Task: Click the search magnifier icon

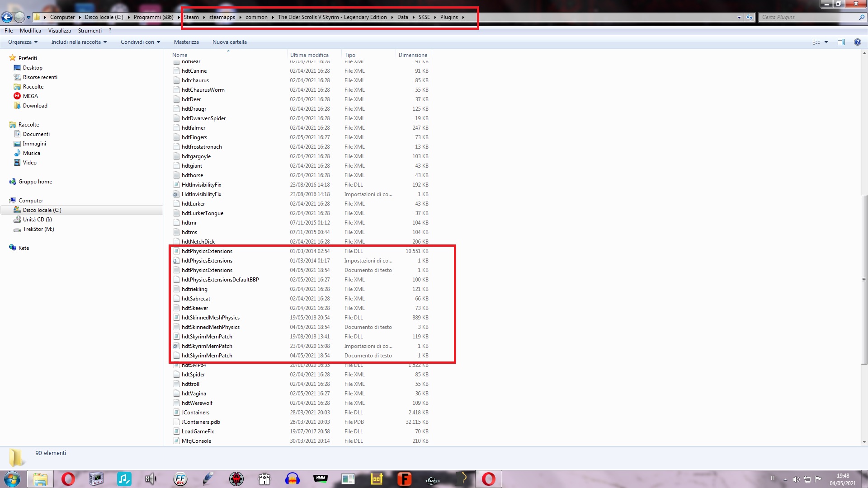Action: point(861,17)
